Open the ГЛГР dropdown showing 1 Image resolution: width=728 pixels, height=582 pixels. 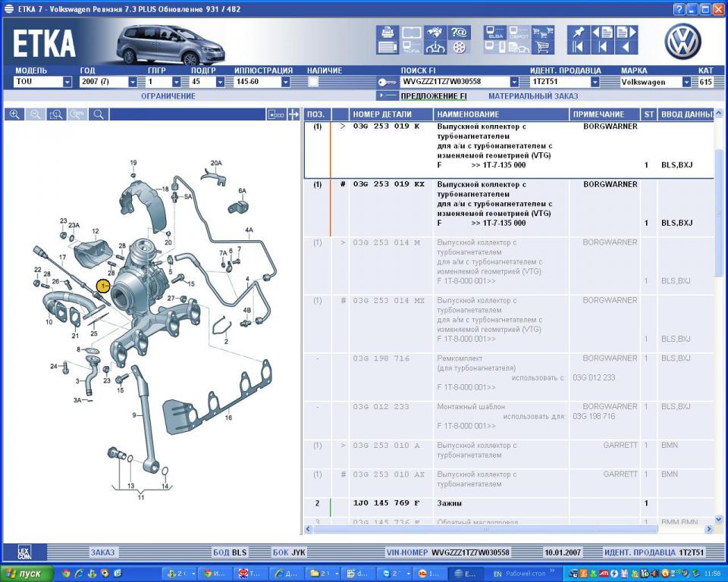coord(176,82)
